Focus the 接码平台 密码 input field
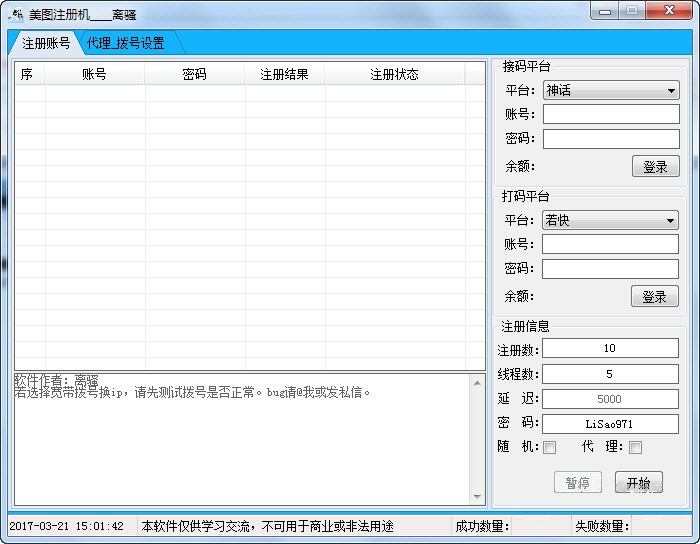Screen dimensions: 700x544 coord(611,139)
